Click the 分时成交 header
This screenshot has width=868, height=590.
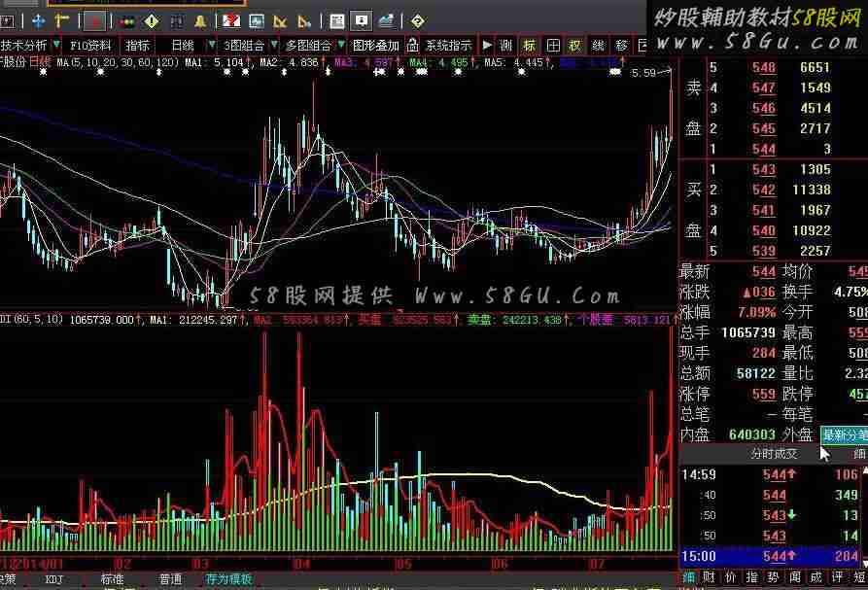[x=775, y=454]
